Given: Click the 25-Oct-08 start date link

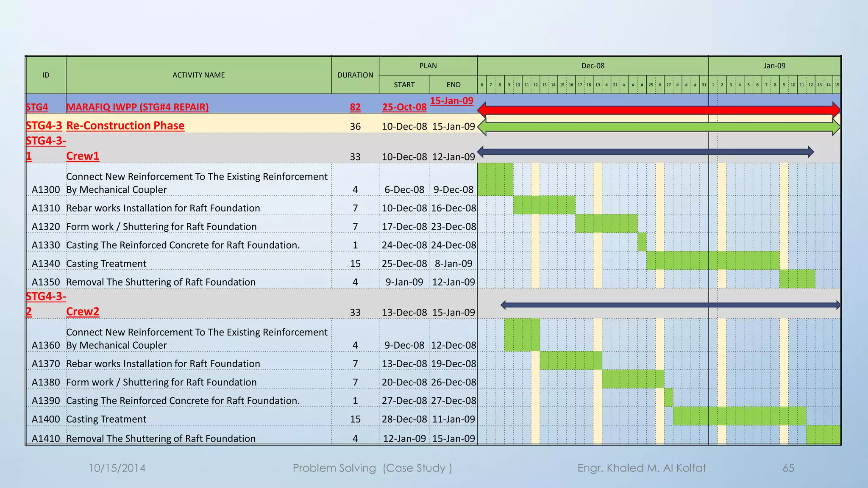Looking at the screenshot, I should [x=404, y=107].
